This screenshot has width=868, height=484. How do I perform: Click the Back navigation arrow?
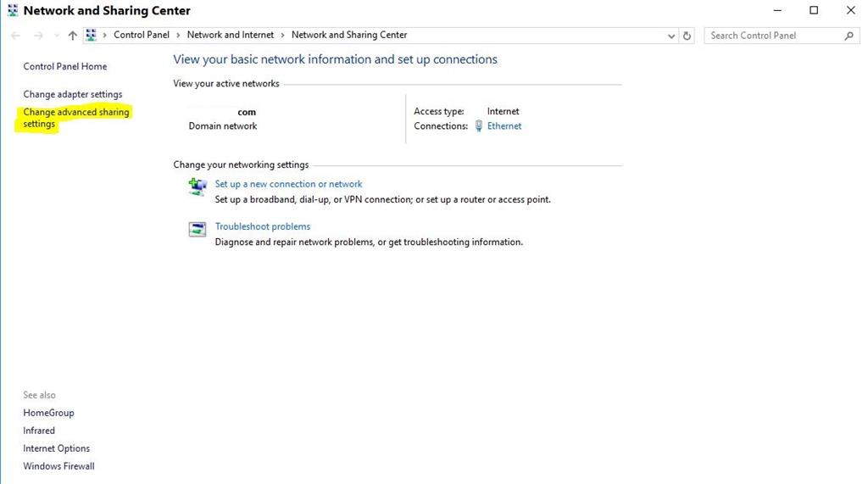point(15,36)
